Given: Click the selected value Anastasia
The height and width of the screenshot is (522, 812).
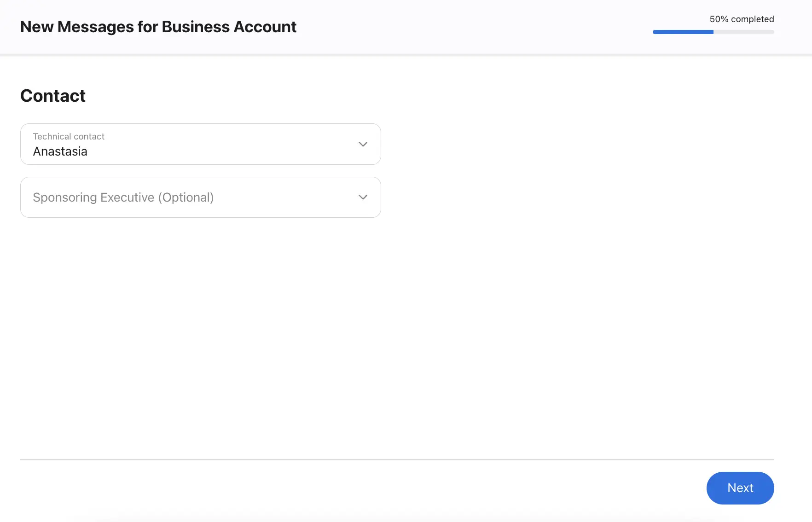Looking at the screenshot, I should coord(60,151).
